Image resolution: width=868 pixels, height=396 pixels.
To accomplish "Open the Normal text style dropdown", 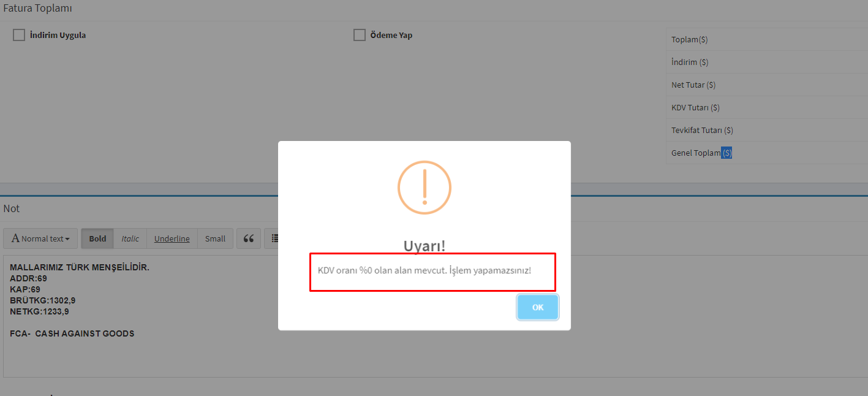I will (x=40, y=238).
